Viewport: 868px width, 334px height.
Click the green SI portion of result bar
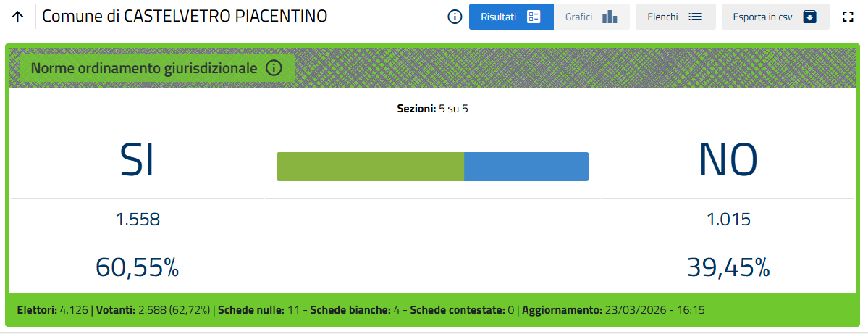370,167
